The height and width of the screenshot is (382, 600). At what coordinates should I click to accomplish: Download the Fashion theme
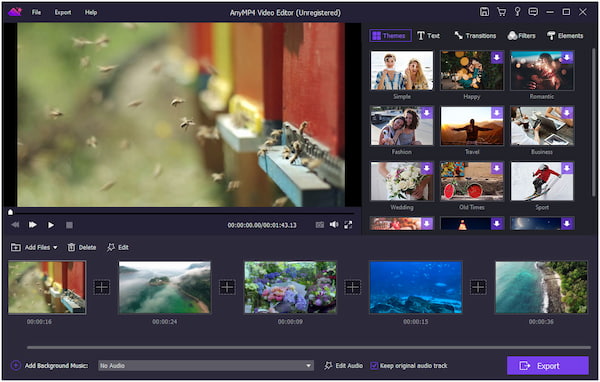(427, 113)
